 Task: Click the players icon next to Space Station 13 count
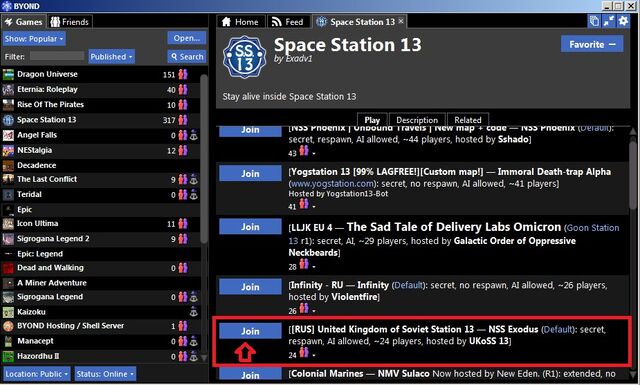pyautogui.click(x=182, y=120)
